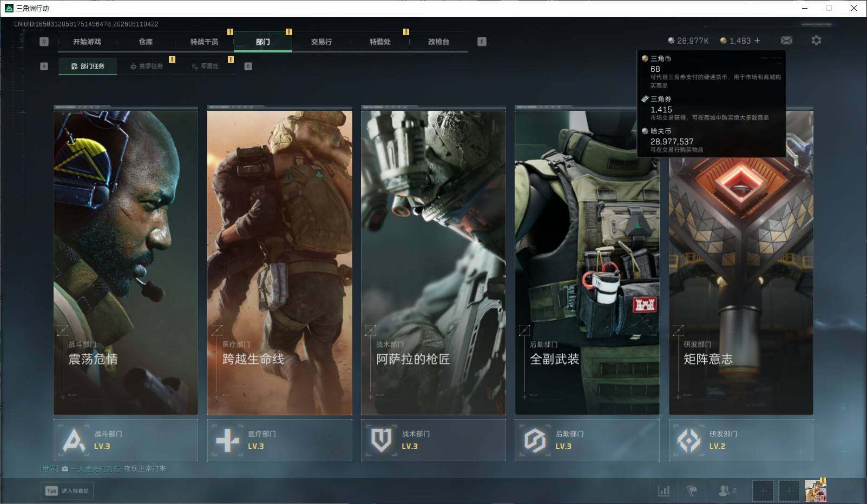Image resolution: width=867 pixels, height=504 pixels.
Task: Open the friends list icon
Action: pyautogui.click(x=724, y=490)
